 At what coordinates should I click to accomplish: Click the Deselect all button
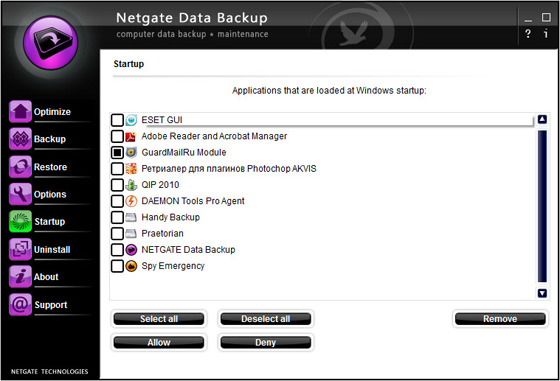pos(266,319)
